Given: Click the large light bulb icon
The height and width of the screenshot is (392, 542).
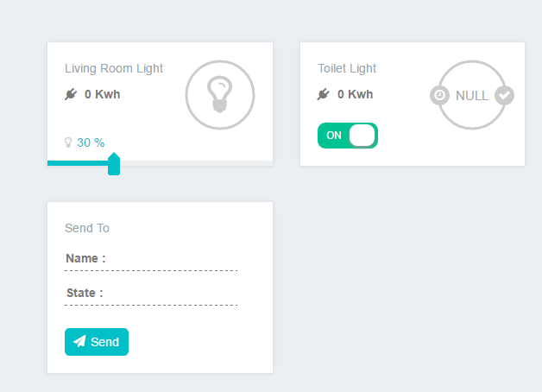Looking at the screenshot, I should tap(220, 95).
